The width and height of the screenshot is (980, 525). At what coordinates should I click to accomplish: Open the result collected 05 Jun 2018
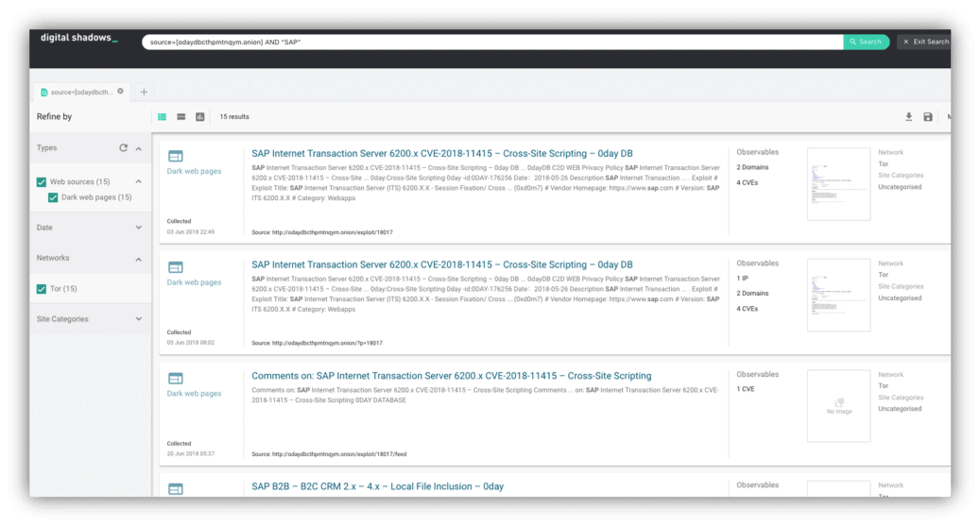click(442, 264)
